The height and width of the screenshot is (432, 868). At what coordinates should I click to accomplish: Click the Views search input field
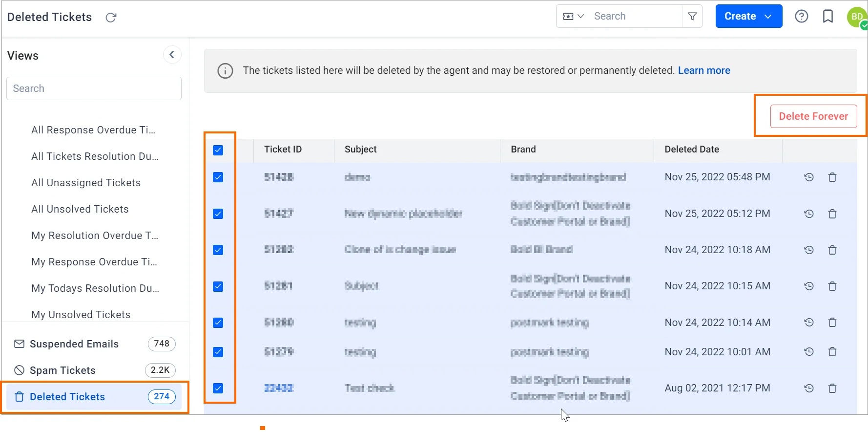[x=94, y=88]
